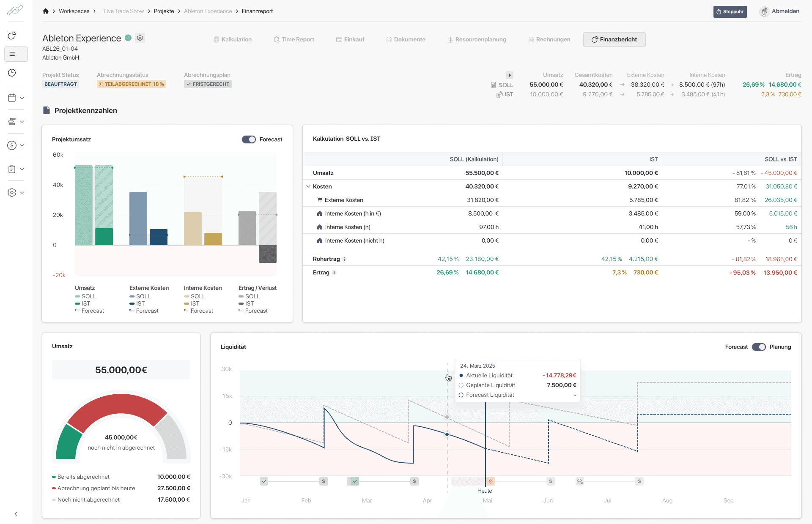Click the Externe Kosten SOLL bar
The height and width of the screenshot is (524, 812).
tap(138, 218)
